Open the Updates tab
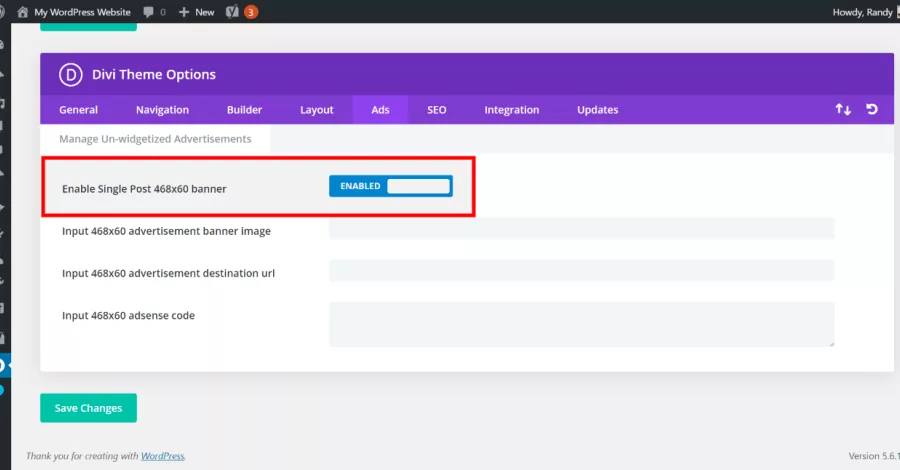 (x=598, y=110)
